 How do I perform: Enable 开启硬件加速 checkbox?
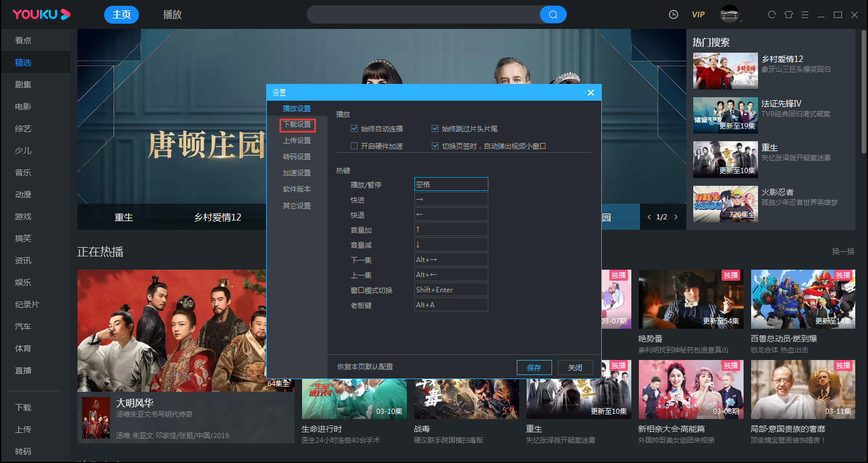pos(354,145)
